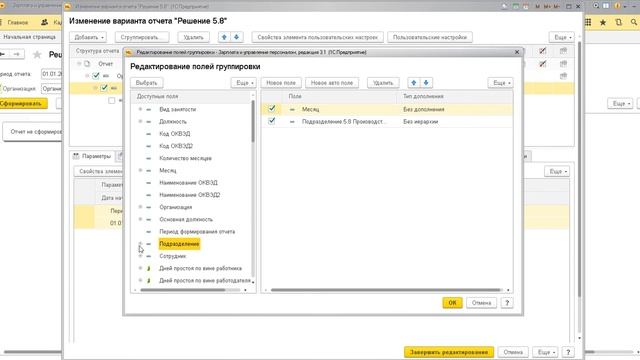Close the grouping fields dialog with X
The width and height of the screenshot is (640, 360).
(x=517, y=52)
